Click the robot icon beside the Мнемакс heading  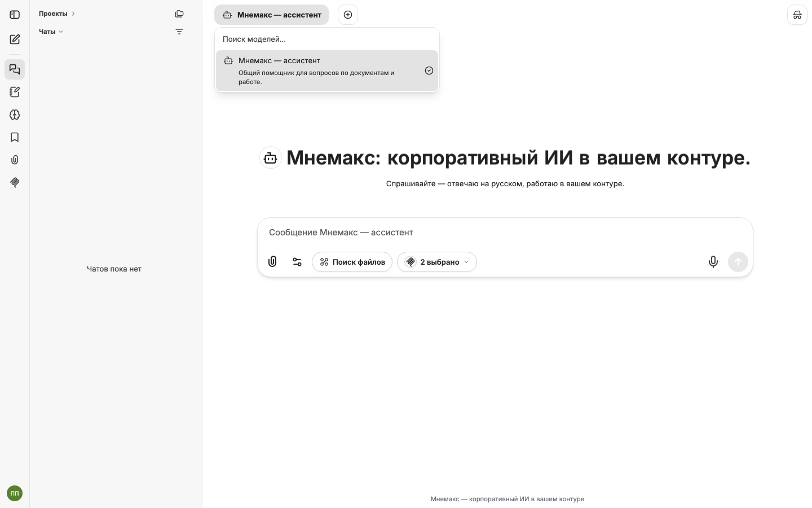(x=271, y=158)
